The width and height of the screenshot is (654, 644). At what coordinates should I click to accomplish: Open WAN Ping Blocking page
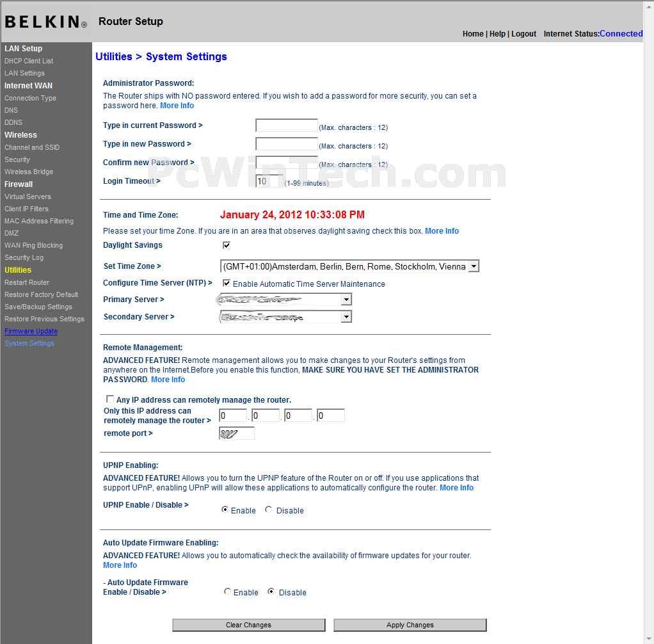(34, 245)
